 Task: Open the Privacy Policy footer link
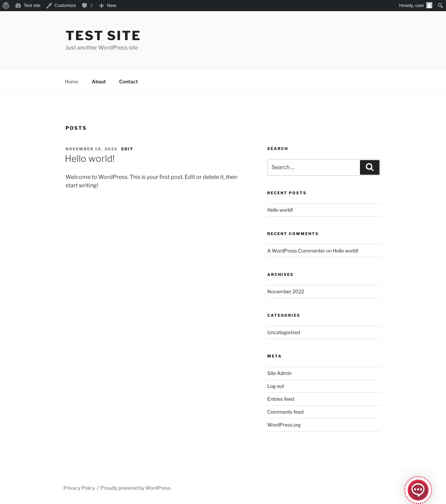(x=79, y=488)
